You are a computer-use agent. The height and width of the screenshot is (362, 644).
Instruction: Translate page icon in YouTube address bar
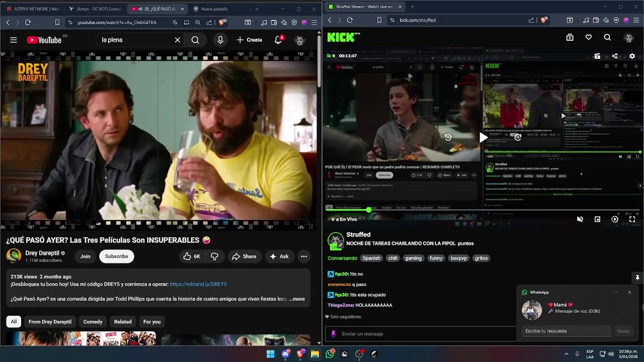click(x=175, y=23)
